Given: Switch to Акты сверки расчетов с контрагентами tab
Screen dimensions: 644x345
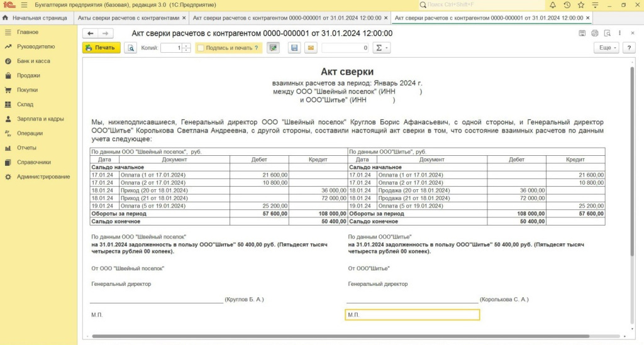Looking at the screenshot, I should point(128,18).
